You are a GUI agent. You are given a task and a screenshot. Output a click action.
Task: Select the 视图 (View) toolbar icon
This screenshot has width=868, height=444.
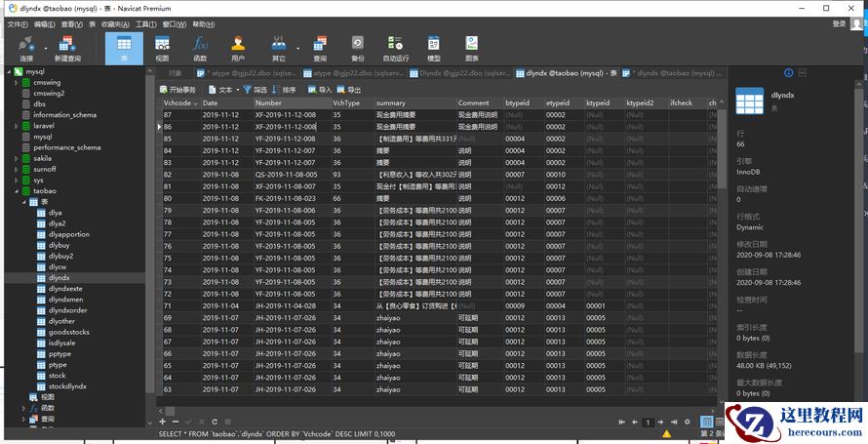[162, 47]
